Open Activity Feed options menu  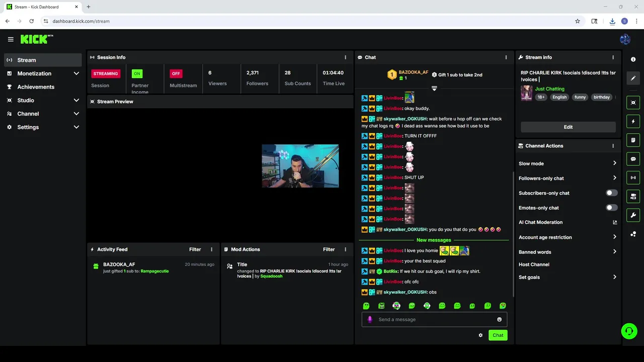pyautogui.click(x=211, y=249)
